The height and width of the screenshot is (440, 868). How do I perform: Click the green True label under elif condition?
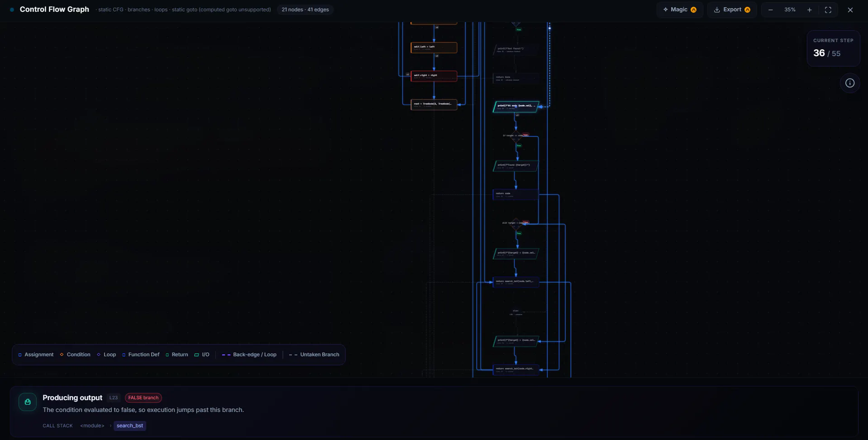[519, 234]
